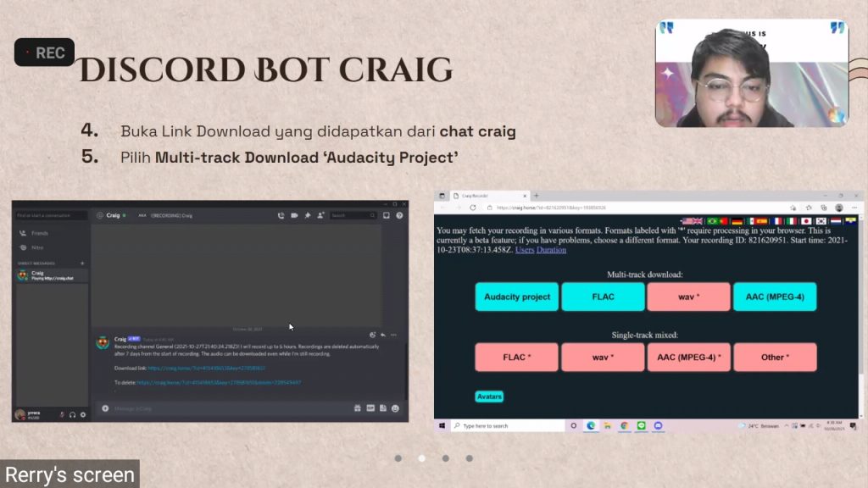Open Microsoft Edge from taskbar

click(x=591, y=425)
